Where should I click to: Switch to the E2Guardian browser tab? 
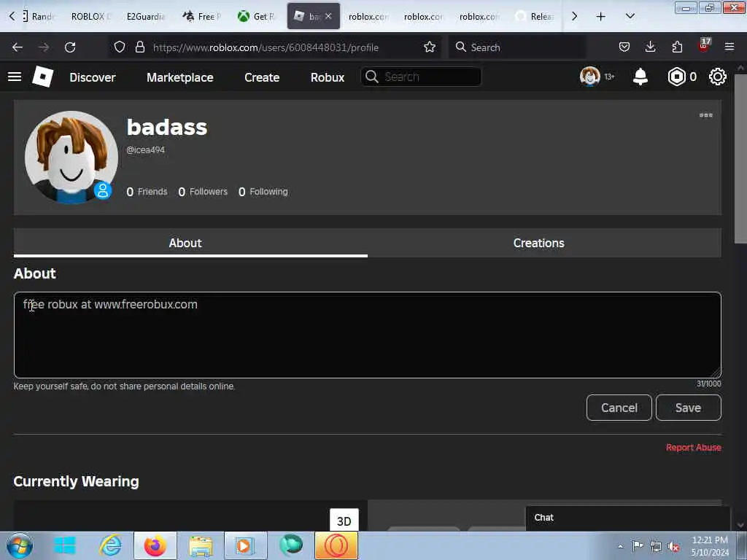click(x=146, y=17)
